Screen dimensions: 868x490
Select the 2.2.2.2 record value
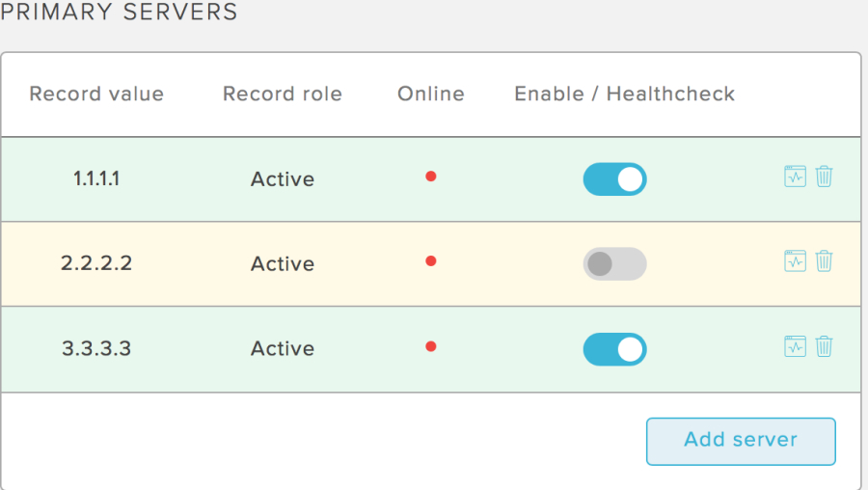96,263
